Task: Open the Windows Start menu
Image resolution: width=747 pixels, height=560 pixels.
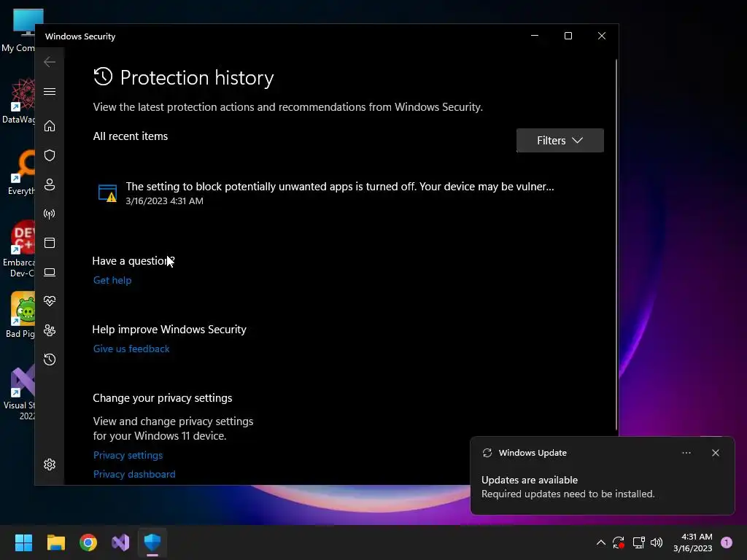Action: pyautogui.click(x=23, y=542)
